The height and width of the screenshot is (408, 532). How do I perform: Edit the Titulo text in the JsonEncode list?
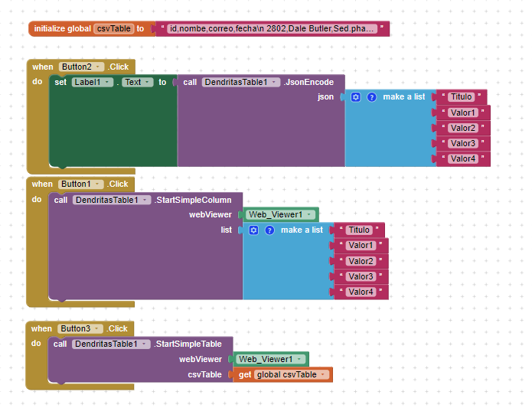click(x=461, y=97)
